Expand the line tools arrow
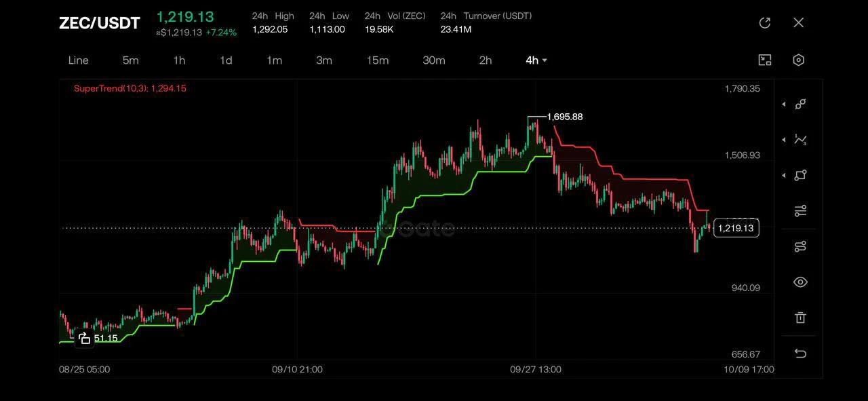 point(784,104)
